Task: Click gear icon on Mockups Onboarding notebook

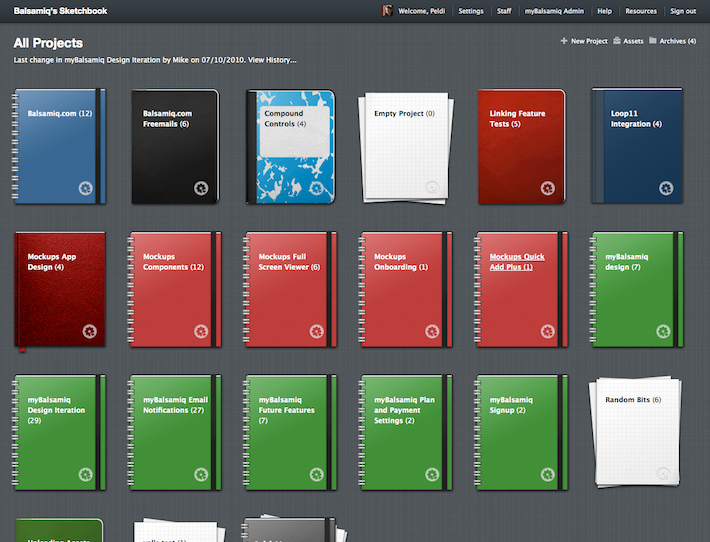Action: (432, 331)
